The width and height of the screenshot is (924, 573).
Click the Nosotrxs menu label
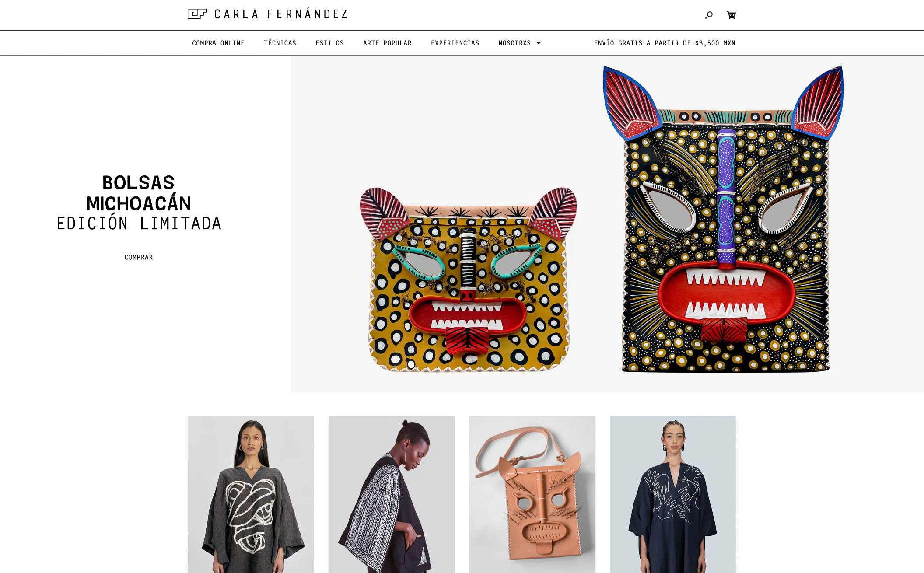point(514,43)
